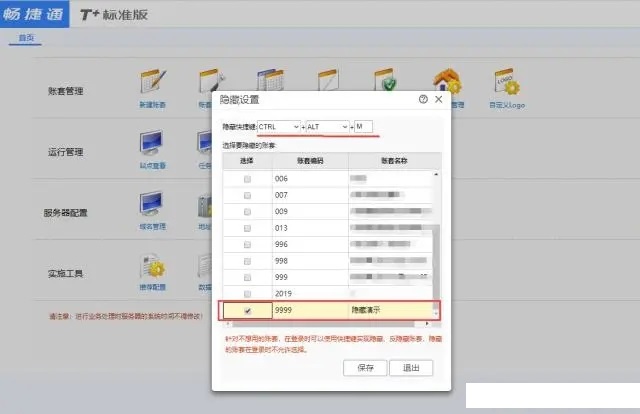Viewport: 640px width, 414px height.
Task: Tick the checkbox for account 999
Action: 247,278
